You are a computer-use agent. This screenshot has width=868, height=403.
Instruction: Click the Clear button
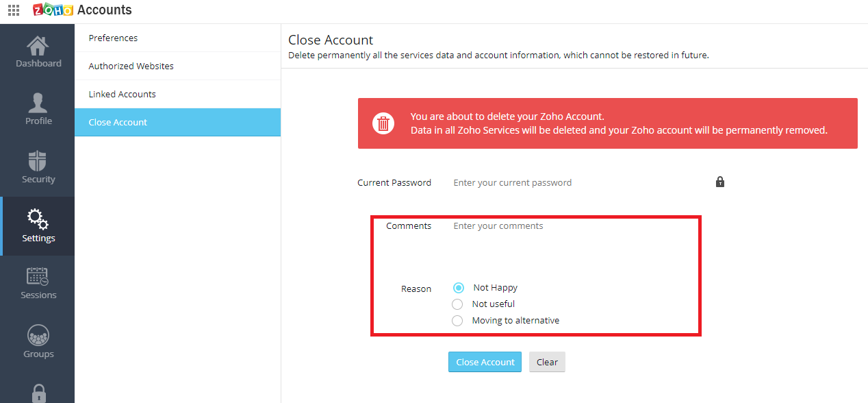tap(547, 363)
